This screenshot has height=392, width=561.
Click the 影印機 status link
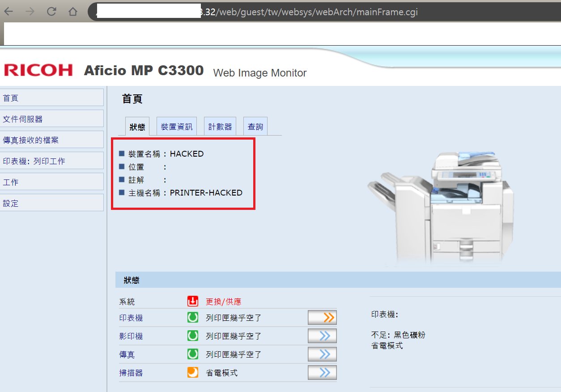(x=131, y=336)
